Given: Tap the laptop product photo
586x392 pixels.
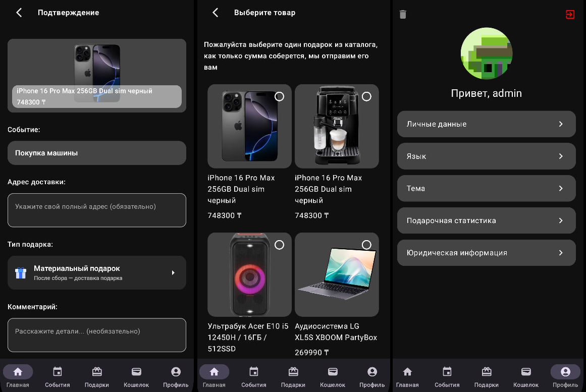Looking at the screenshot, I should (x=337, y=274).
